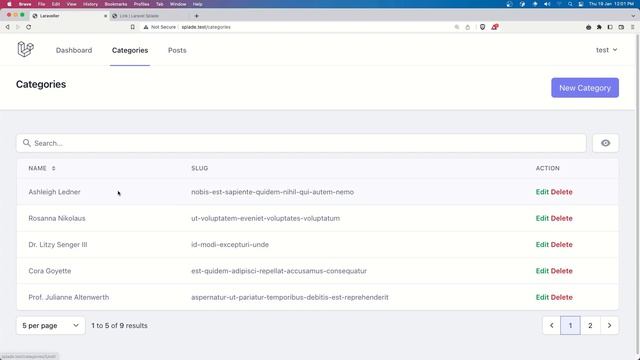640x360 pixels.
Task: Click the macOS volume icon
Action: tap(547, 4)
